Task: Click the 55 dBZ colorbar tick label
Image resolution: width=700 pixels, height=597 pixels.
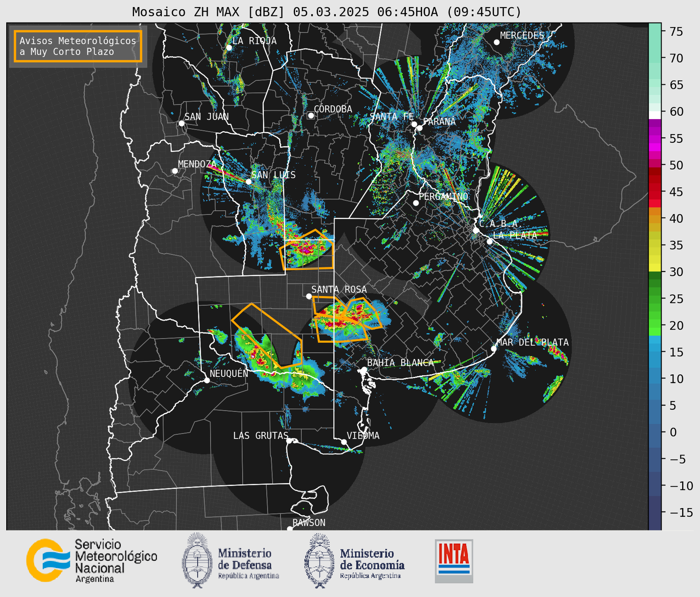Action: [x=676, y=139]
